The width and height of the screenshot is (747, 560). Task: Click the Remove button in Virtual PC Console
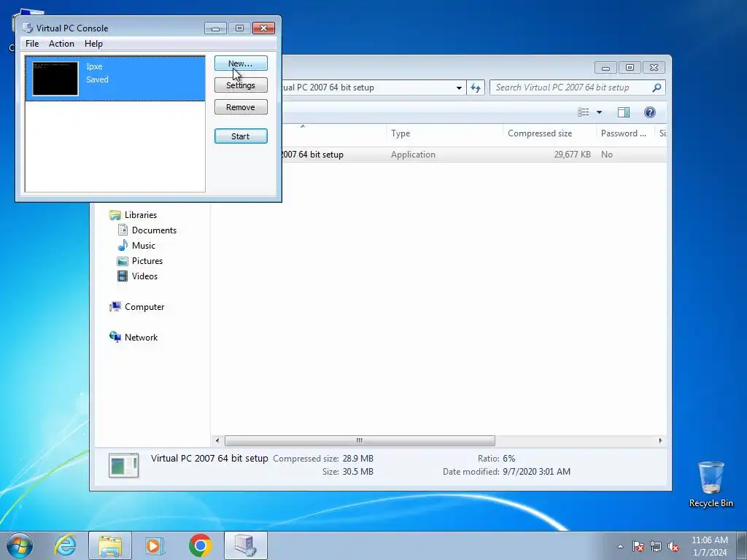pos(241,107)
